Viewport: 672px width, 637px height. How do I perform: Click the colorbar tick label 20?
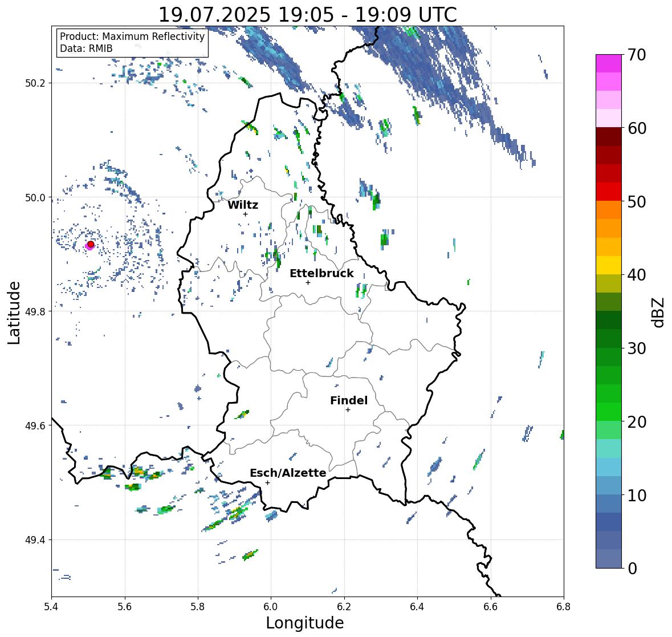click(637, 421)
